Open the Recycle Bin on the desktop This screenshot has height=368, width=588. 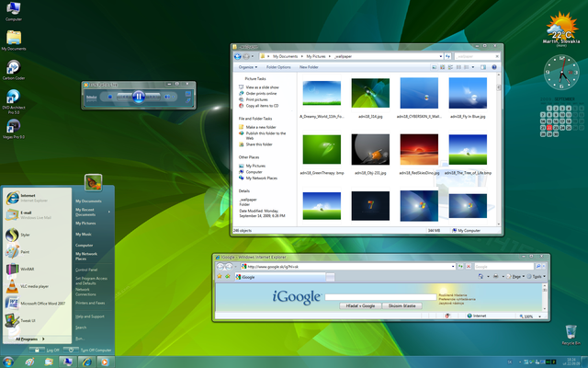tap(573, 334)
